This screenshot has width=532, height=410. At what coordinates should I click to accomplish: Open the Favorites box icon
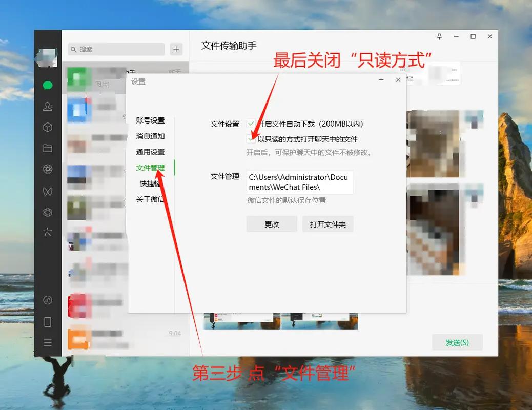[47, 127]
